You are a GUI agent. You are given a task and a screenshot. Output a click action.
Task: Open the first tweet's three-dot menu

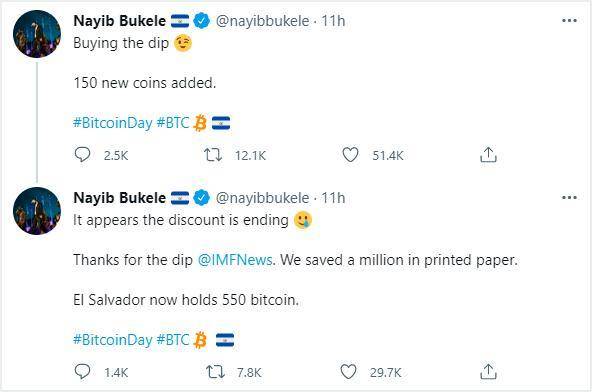[569, 20]
